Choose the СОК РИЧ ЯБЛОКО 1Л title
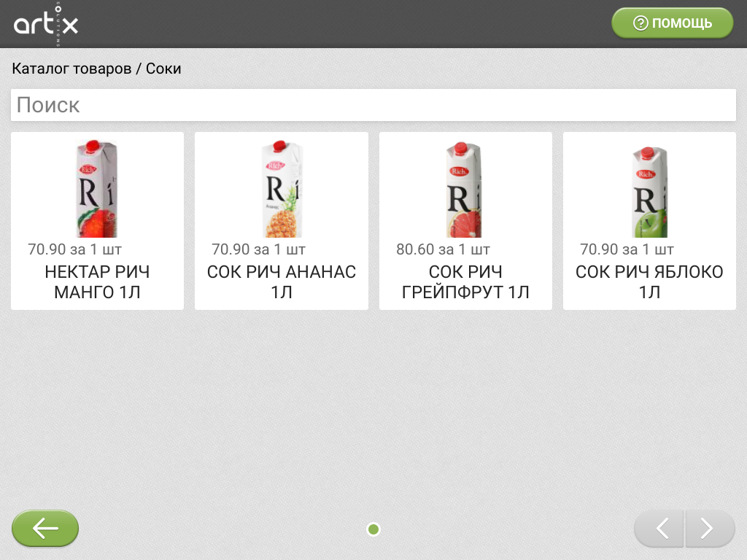Viewport: 747px width, 560px height. [649, 282]
